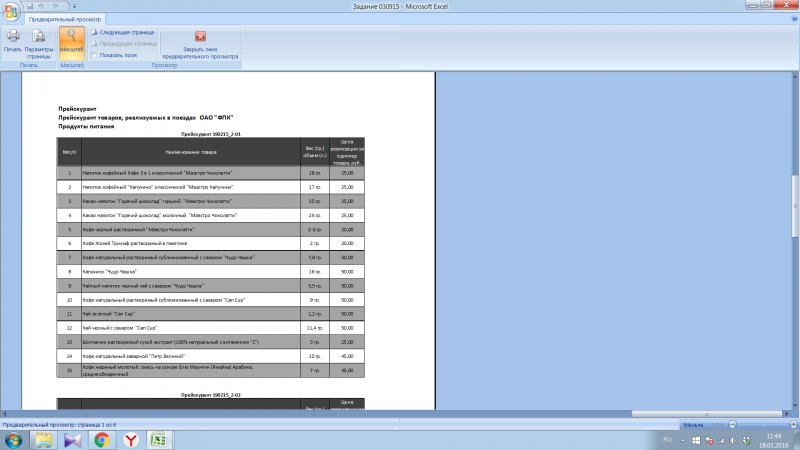Click the horizontal scrollbar thumb
The width and height of the screenshot is (800, 450).
tap(707, 414)
